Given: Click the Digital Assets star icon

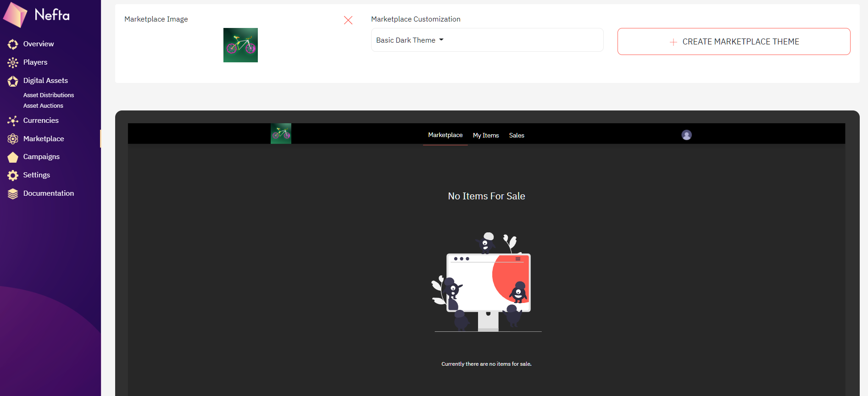Looking at the screenshot, I should (13, 81).
